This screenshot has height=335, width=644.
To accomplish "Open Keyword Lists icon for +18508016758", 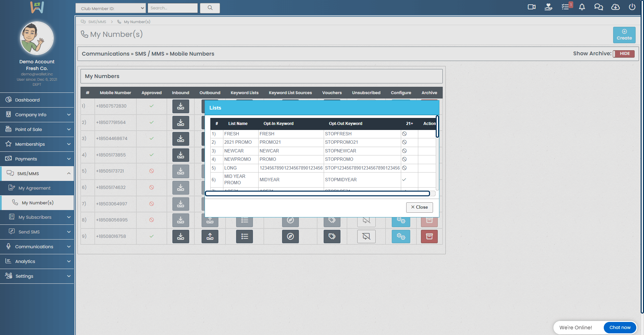I will click(245, 237).
